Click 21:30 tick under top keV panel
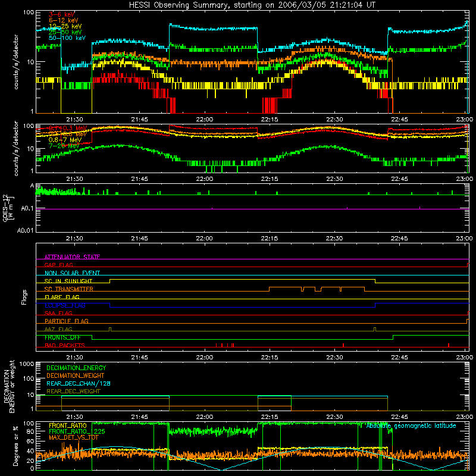Screen dimensions: 476x476 click(74, 120)
